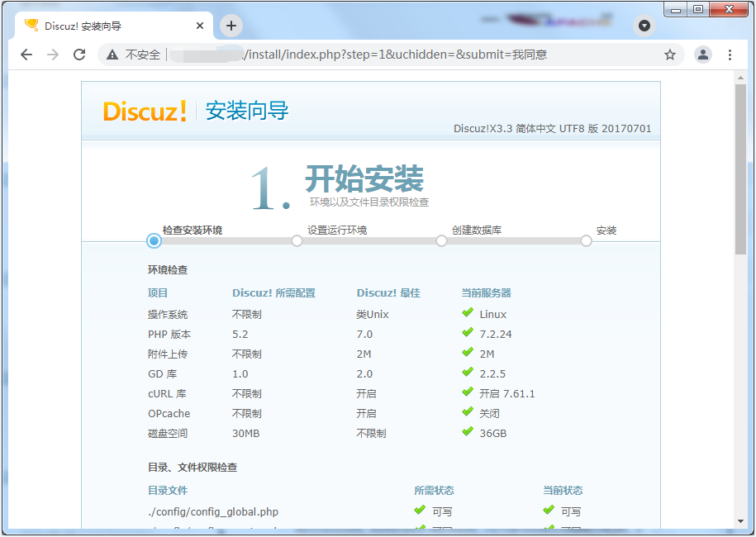Select the second step circle 设置运行环境

pyautogui.click(x=297, y=240)
